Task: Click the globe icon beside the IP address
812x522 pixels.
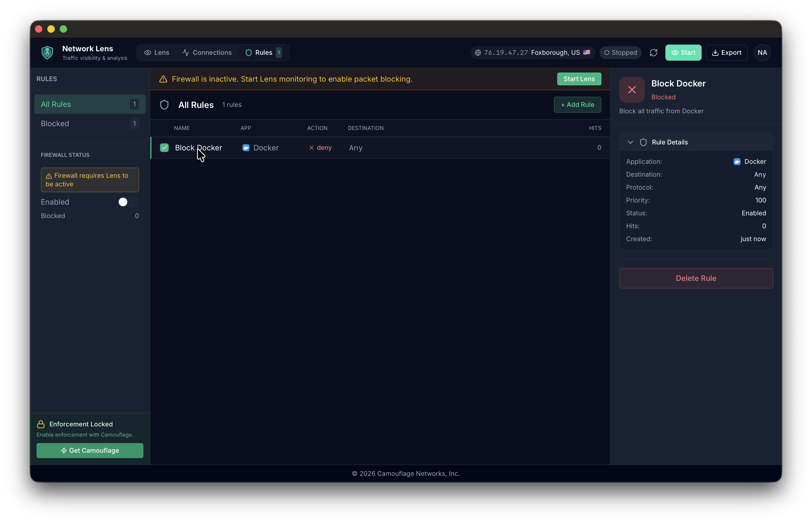Action: [478, 53]
